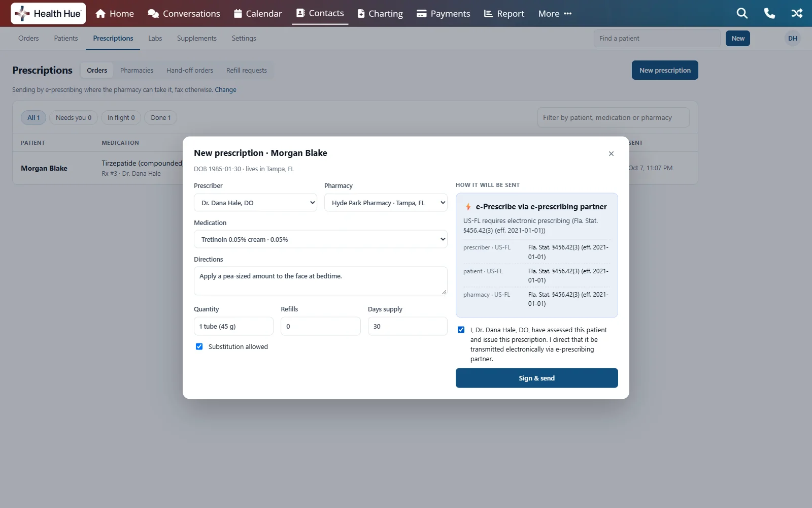
Task: Open the Prescriber dropdown
Action: tap(256, 203)
